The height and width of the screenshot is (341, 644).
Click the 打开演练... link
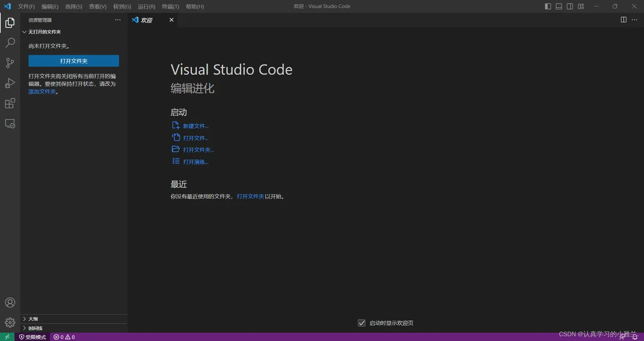click(195, 162)
